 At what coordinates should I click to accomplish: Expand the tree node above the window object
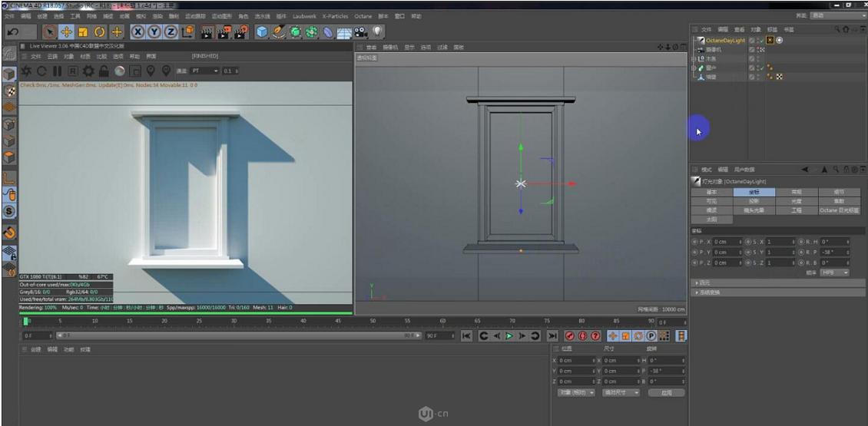(694, 58)
